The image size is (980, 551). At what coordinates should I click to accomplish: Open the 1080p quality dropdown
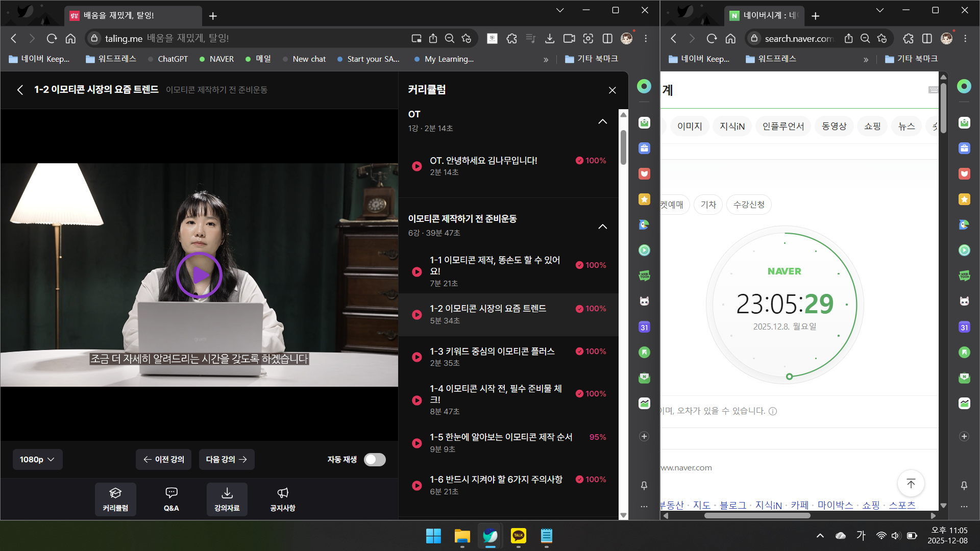click(37, 460)
